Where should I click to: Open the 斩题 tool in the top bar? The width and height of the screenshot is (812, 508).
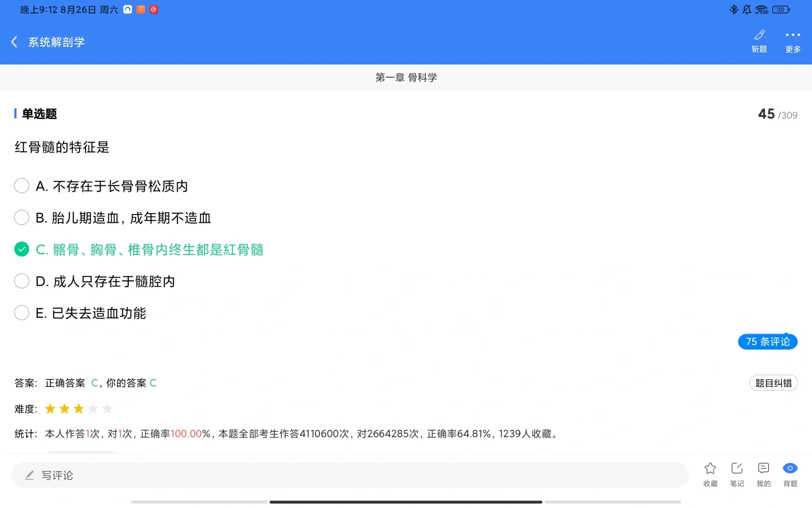(759, 41)
